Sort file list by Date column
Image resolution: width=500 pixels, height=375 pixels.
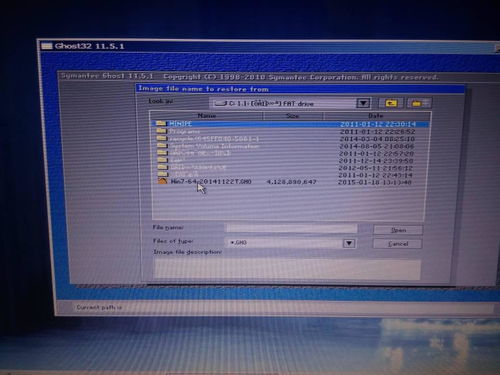[x=376, y=116]
